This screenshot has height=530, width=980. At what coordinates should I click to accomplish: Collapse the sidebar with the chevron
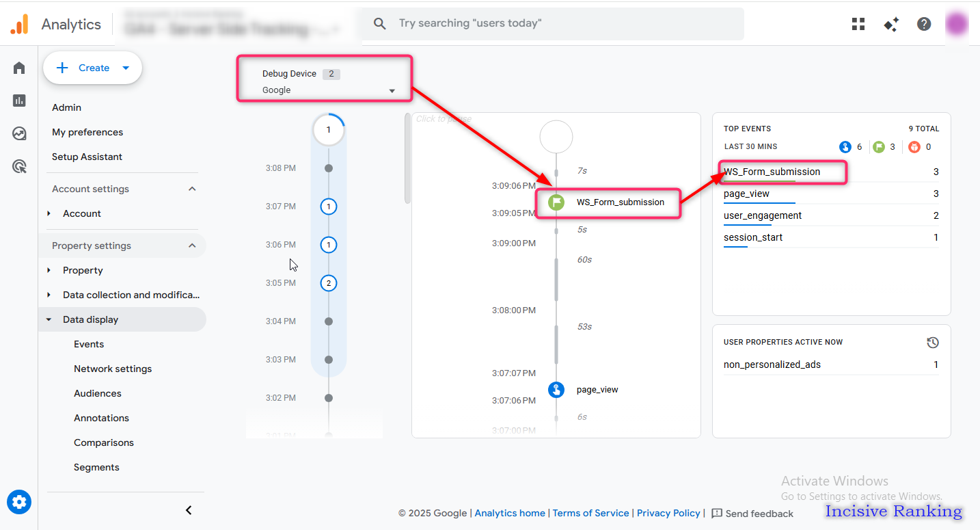(x=189, y=510)
